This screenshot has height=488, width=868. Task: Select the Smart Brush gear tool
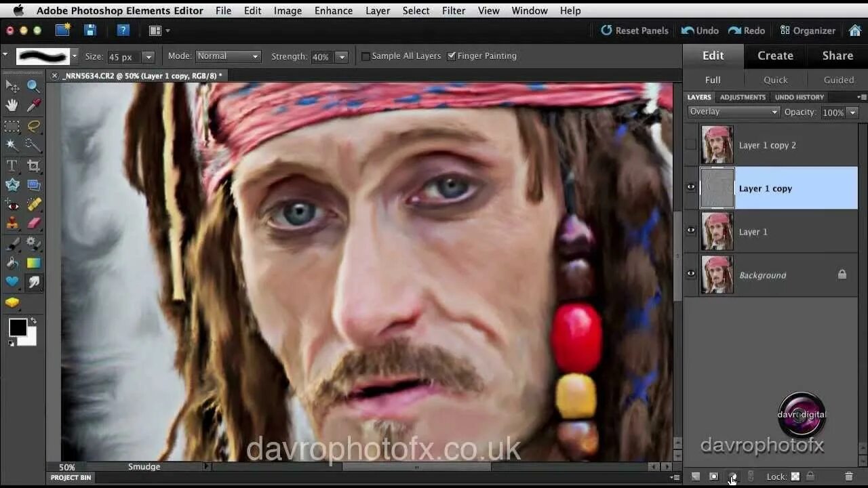coord(33,243)
